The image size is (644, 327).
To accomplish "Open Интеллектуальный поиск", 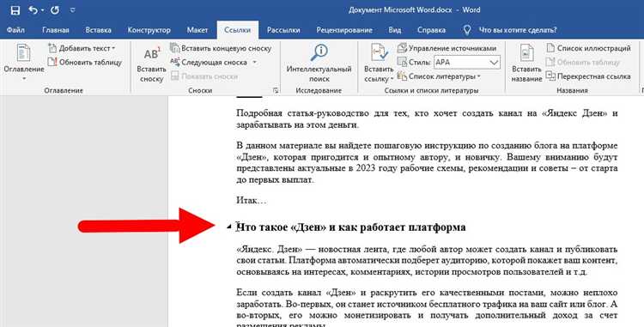I will [319, 63].
